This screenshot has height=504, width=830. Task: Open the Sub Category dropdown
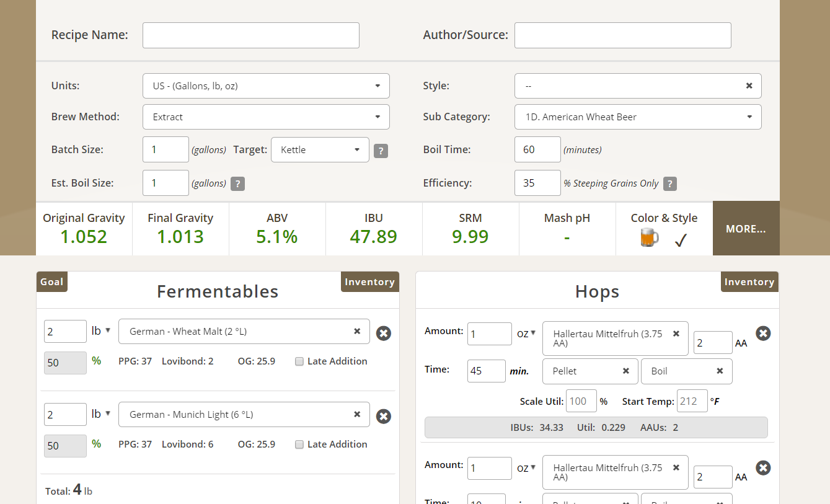point(638,117)
